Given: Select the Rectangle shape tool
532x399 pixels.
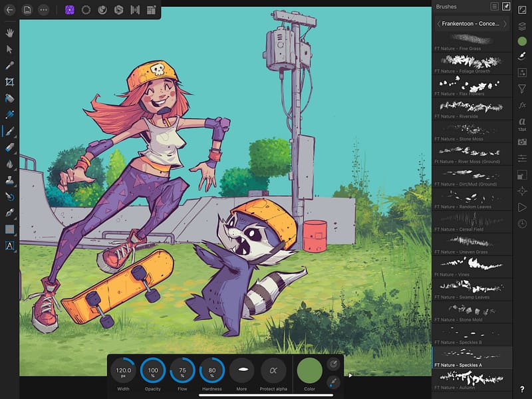Looking at the screenshot, I should (9, 229).
